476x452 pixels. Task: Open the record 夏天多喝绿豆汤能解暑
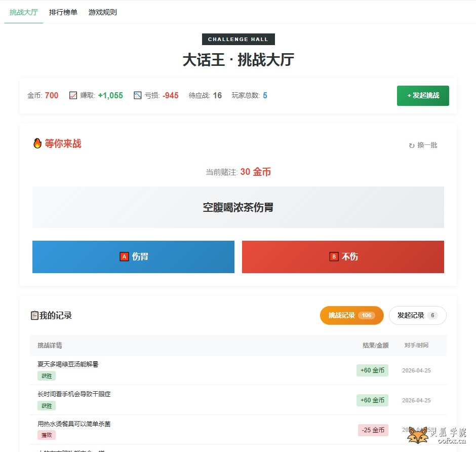68,364
